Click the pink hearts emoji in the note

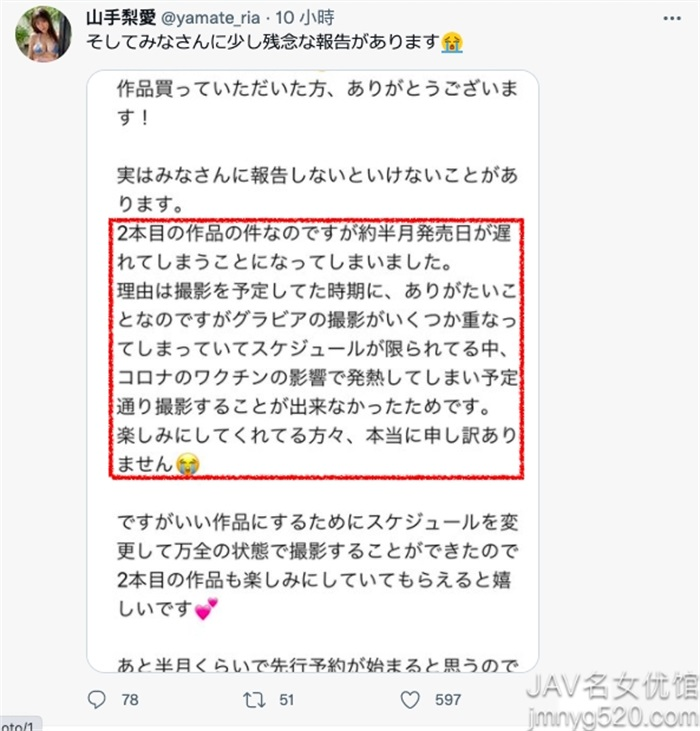[206, 608]
